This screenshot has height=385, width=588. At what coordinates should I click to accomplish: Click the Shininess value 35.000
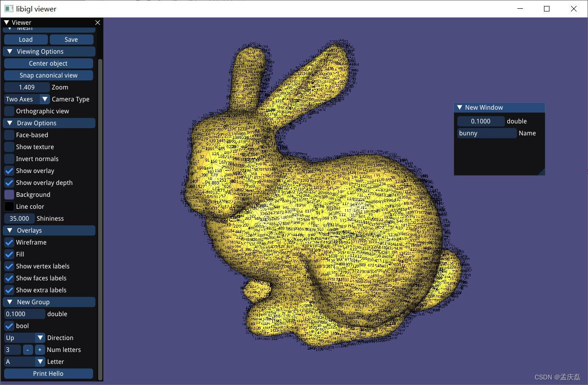[x=19, y=218]
